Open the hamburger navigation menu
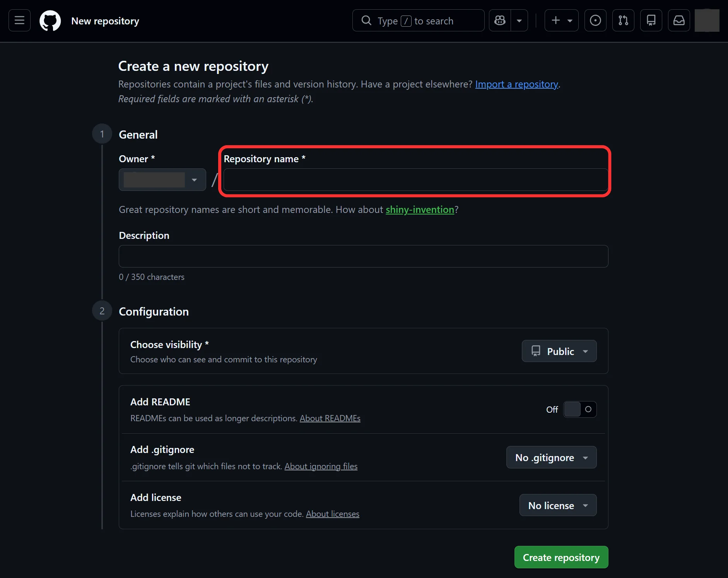This screenshot has height=578, width=728. pyautogui.click(x=19, y=20)
